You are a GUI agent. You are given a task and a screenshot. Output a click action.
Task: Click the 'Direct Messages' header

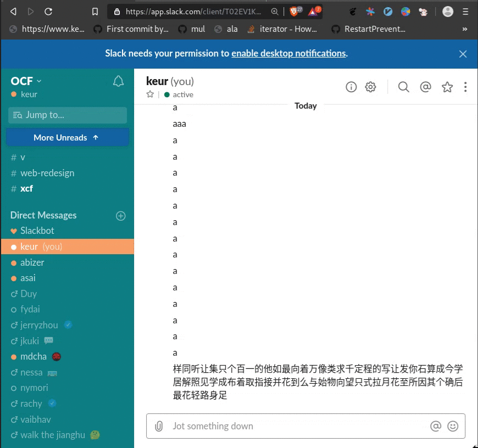(43, 215)
